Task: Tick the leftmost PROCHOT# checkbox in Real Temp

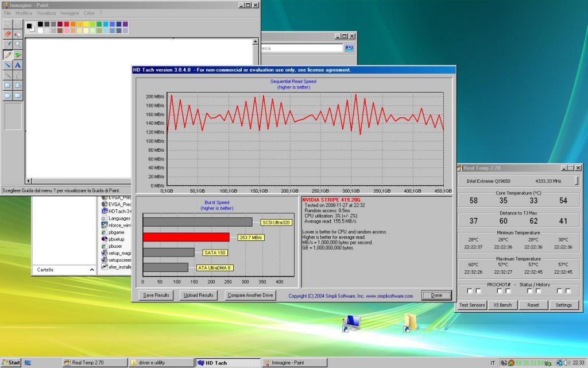Action: (470, 290)
